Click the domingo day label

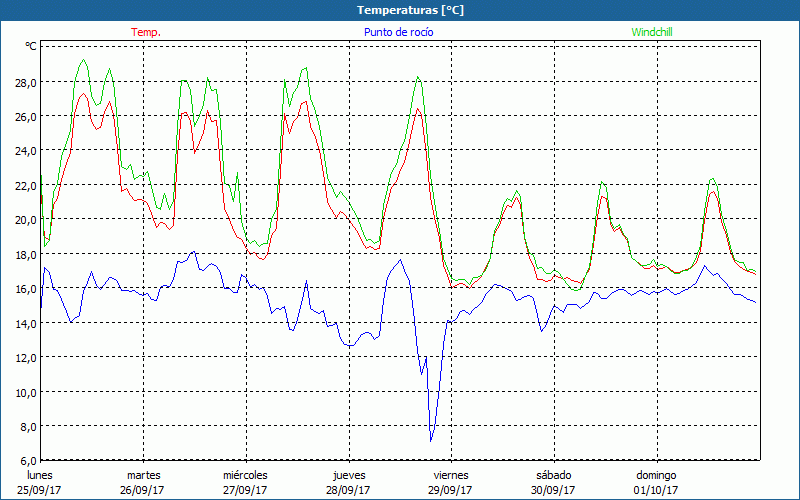tap(656, 475)
